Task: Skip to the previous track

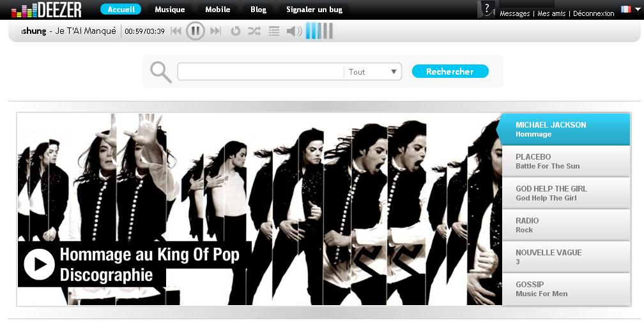Action: point(176,31)
